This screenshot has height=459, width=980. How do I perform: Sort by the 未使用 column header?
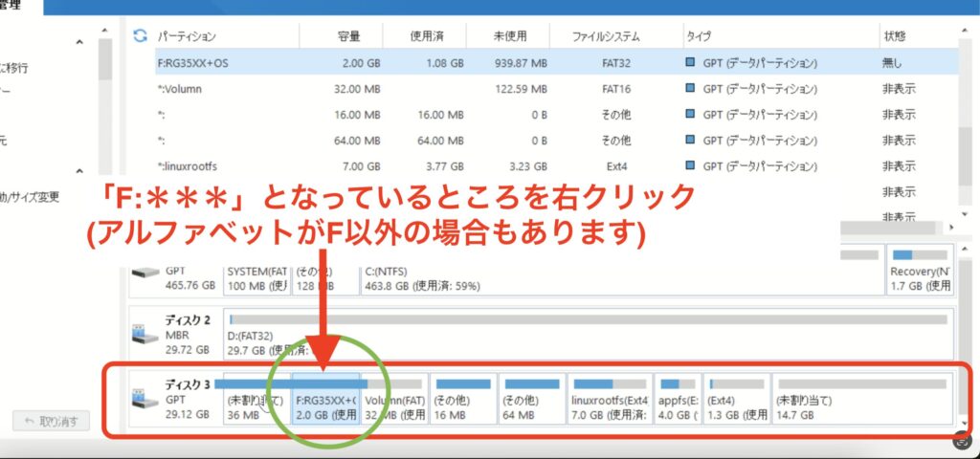tap(508, 36)
